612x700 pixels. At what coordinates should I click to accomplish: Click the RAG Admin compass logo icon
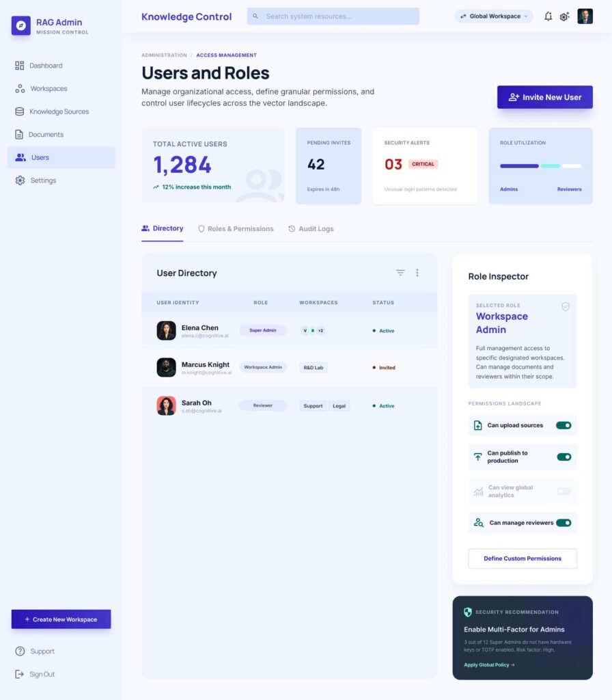[21, 25]
